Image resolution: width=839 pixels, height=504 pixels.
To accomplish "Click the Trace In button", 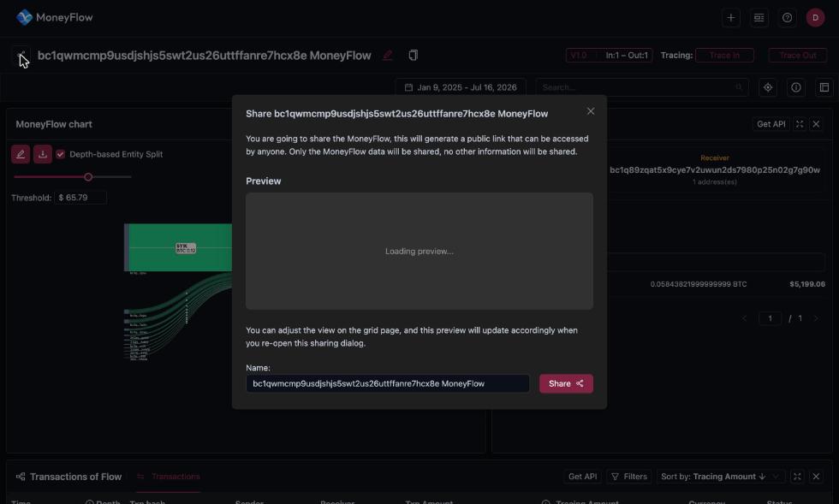I will pos(724,55).
